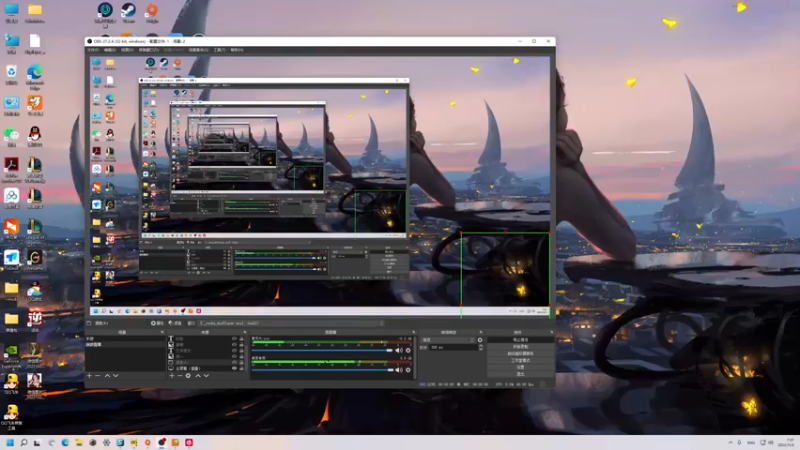
Task: Open the Tools menu in OBS
Action: point(220,50)
